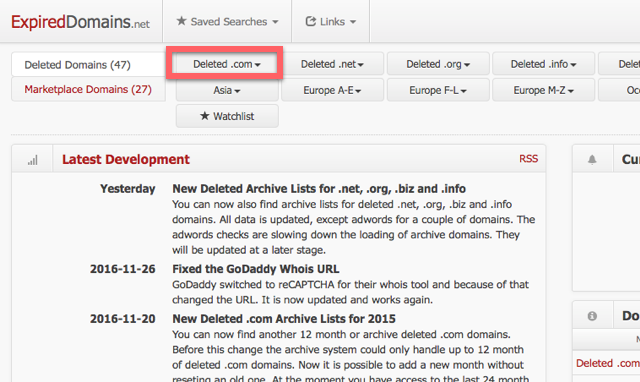Expand the Deleted .info dropdown
640x382 pixels.
pos(543,64)
